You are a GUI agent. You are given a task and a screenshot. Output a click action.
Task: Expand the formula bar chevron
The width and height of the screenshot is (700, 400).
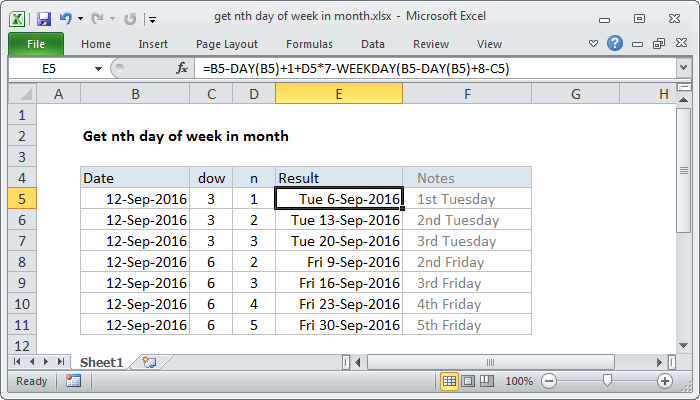683,68
